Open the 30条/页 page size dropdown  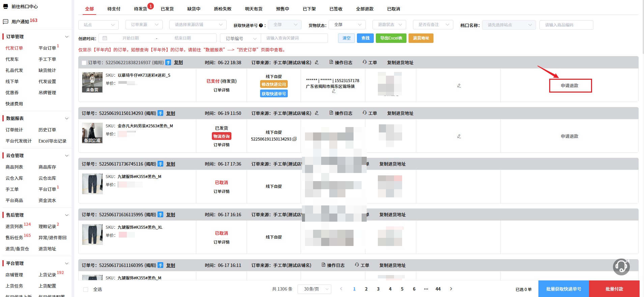(316, 289)
